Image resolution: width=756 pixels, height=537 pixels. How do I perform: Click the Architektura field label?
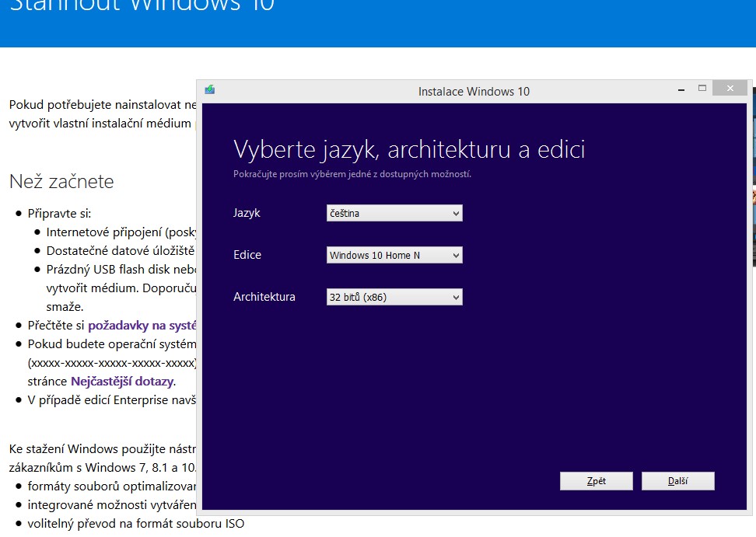click(264, 297)
